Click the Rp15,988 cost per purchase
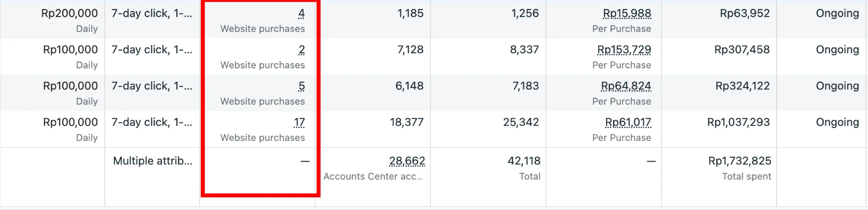 click(627, 14)
